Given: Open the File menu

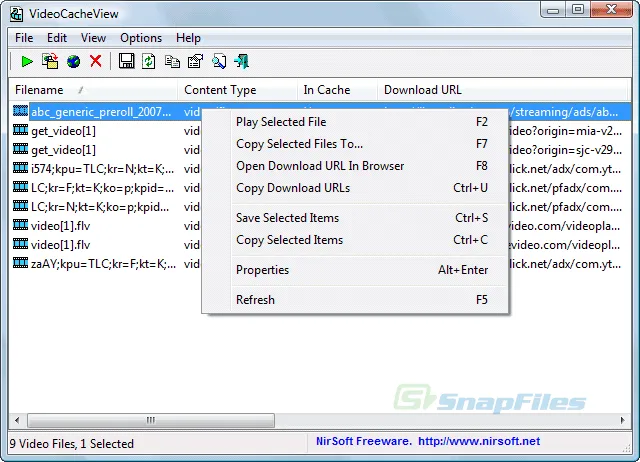Looking at the screenshot, I should [24, 38].
